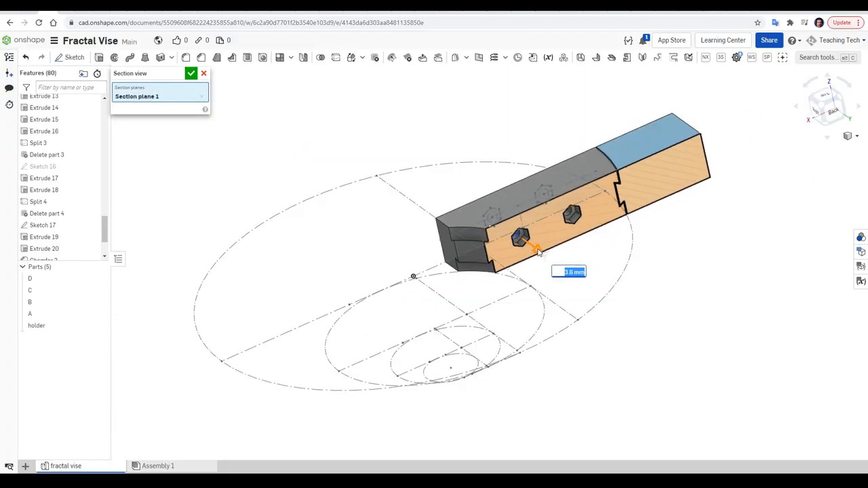Select the Linear pattern tool icon
Image resolution: width=868 pixels, height=488 pixels.
[x=279, y=58]
